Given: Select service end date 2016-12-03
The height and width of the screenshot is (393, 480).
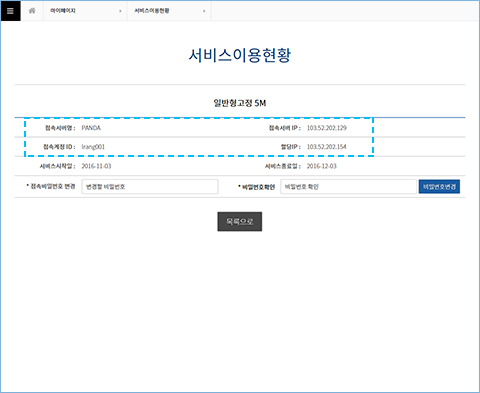Looking at the screenshot, I should point(322,166).
